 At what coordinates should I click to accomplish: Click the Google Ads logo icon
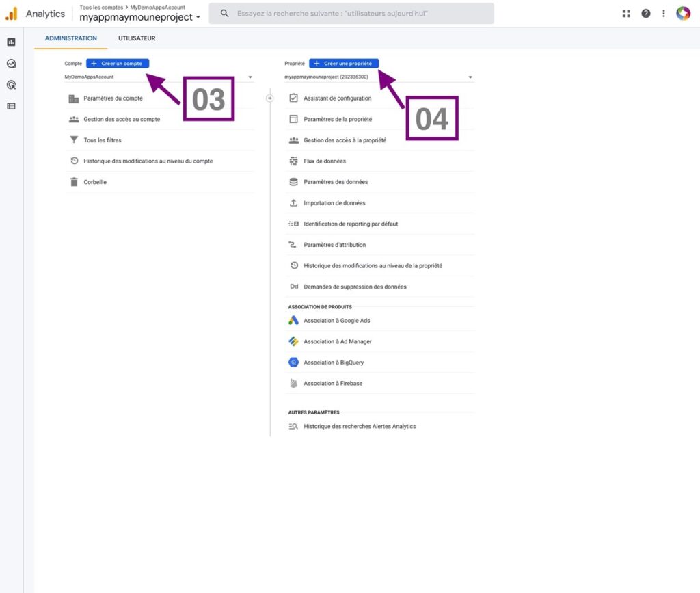(x=293, y=320)
